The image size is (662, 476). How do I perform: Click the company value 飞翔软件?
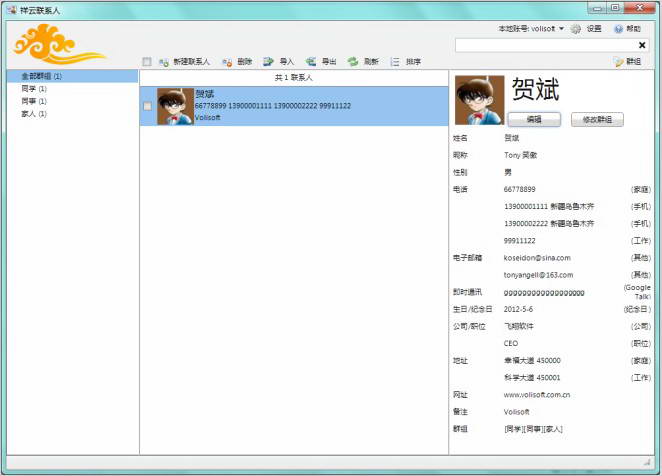pos(519,326)
